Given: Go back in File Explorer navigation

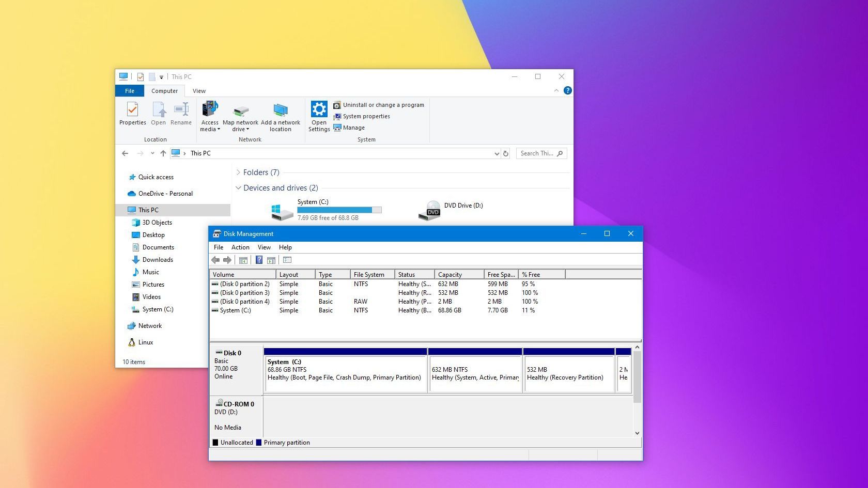Looking at the screenshot, I should (125, 153).
